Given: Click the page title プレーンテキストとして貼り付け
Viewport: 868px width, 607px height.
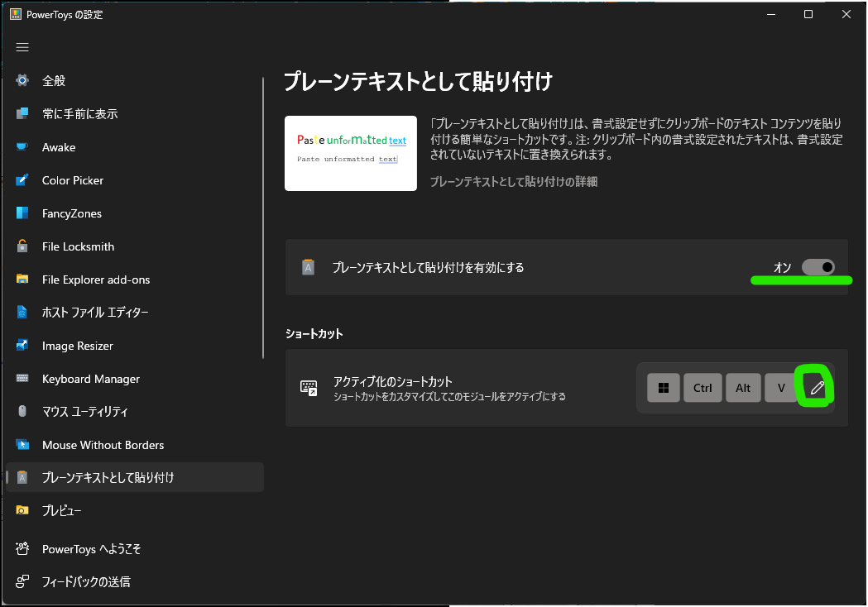Looking at the screenshot, I should coord(418,81).
